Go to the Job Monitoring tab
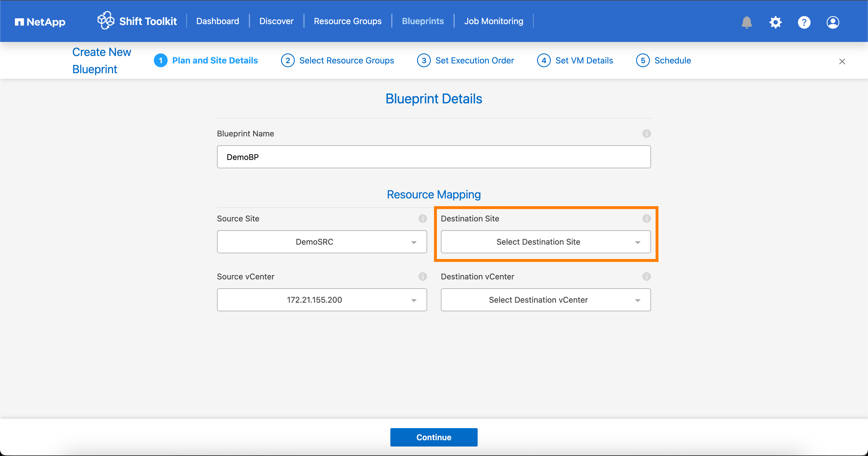 point(494,21)
